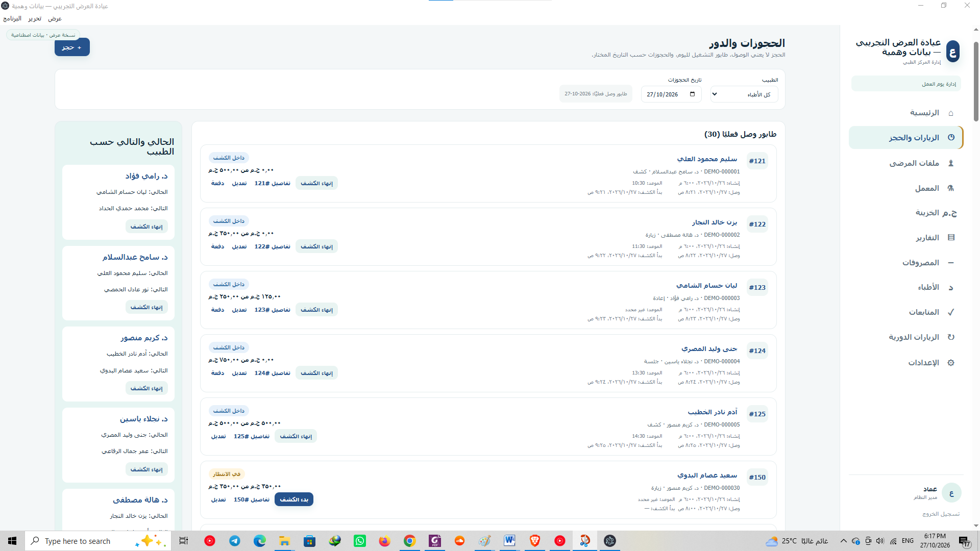Open Google Chrome from the taskbar
The height and width of the screenshot is (551, 980).
409,541
